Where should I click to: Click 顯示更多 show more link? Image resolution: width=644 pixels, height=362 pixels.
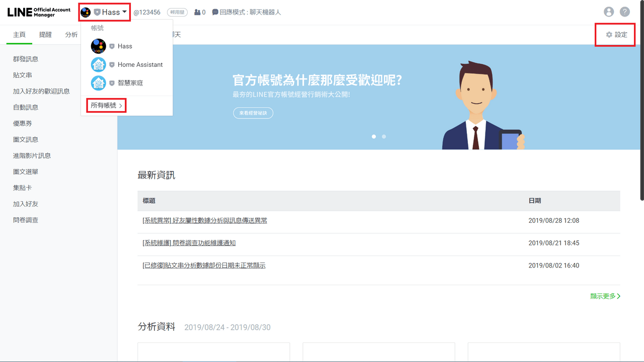[x=605, y=296]
